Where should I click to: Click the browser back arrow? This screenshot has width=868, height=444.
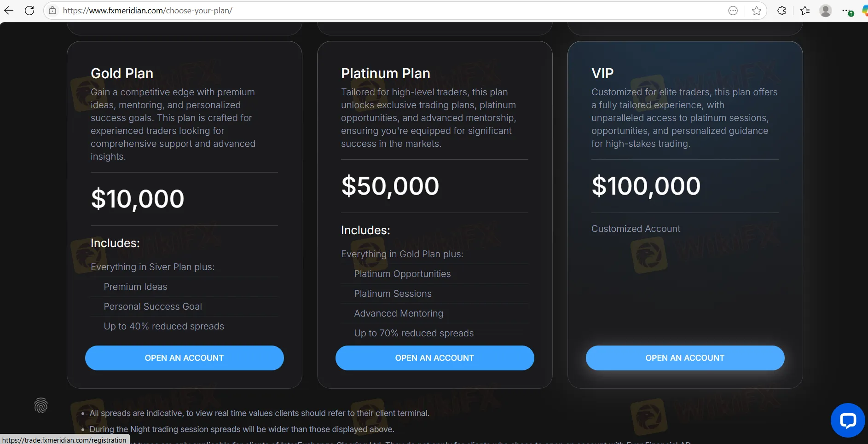[x=9, y=11]
